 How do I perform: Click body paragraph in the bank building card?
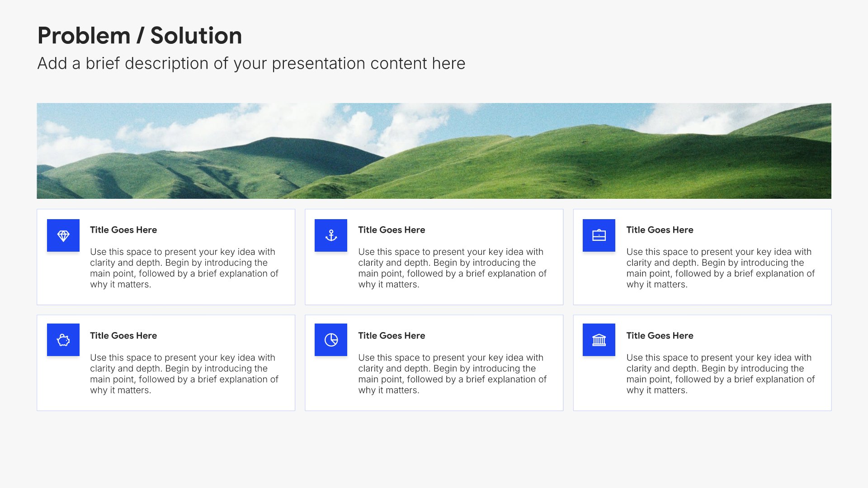coord(720,374)
